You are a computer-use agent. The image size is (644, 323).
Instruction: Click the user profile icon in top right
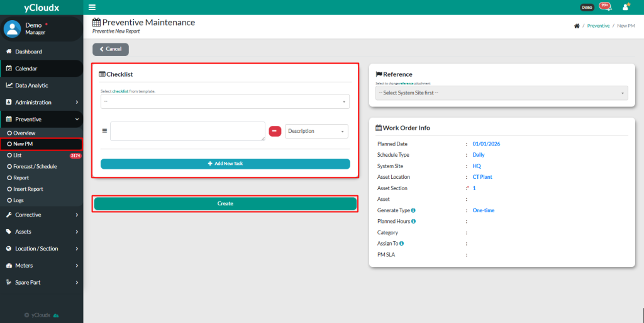coord(625,7)
